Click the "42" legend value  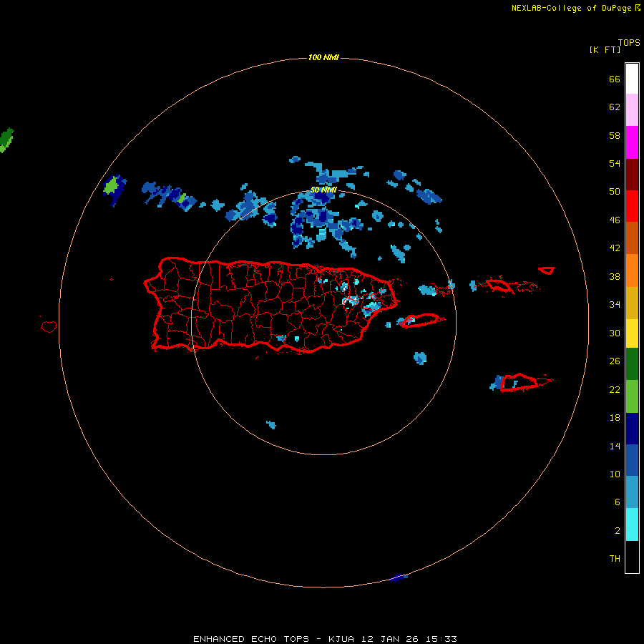click(615, 248)
